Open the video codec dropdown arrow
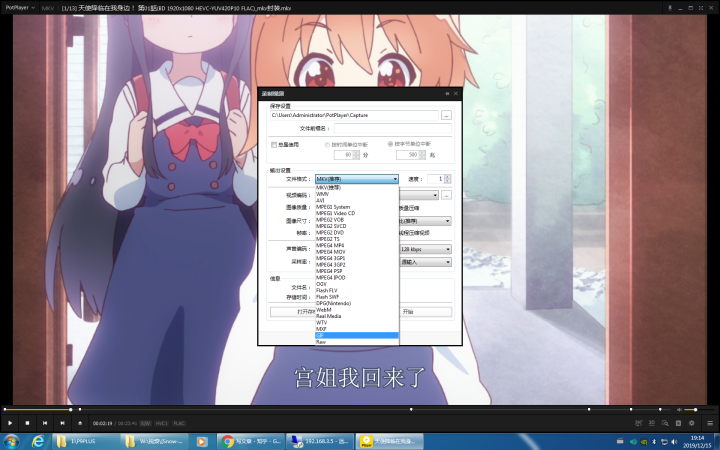 tap(435, 196)
